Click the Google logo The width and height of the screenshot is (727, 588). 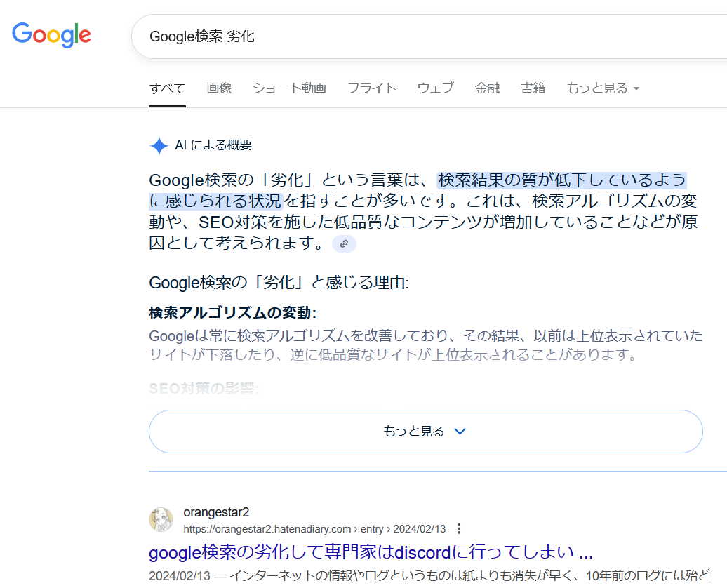pyautogui.click(x=51, y=35)
